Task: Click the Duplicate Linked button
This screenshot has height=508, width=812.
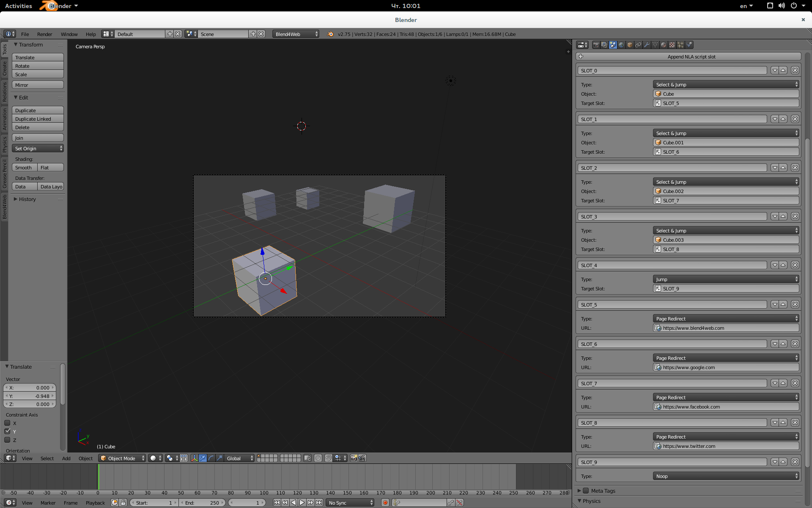Action: (38, 119)
